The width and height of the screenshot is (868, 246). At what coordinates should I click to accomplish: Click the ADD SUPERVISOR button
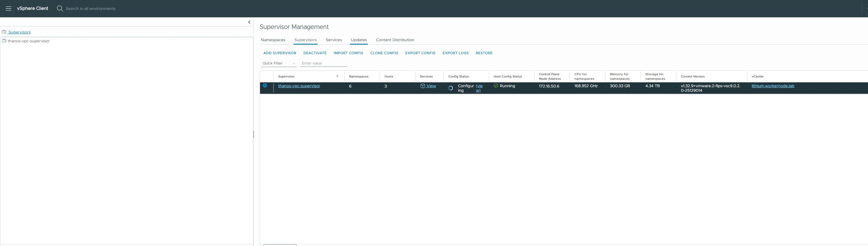[280, 53]
